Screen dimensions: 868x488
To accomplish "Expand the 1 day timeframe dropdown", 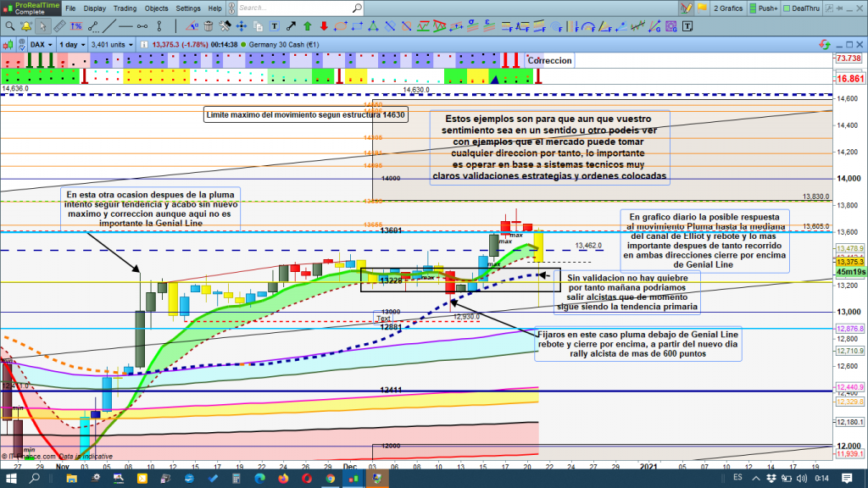I will pyautogui.click(x=72, y=44).
